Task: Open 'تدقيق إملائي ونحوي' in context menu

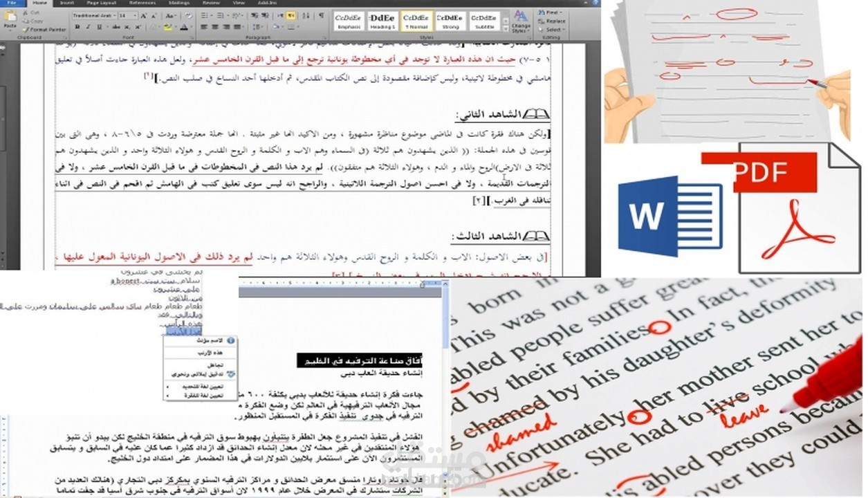Action: point(203,375)
